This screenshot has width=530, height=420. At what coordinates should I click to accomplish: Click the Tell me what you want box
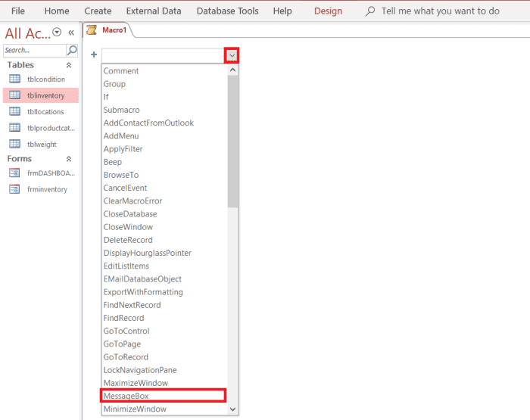tap(440, 11)
